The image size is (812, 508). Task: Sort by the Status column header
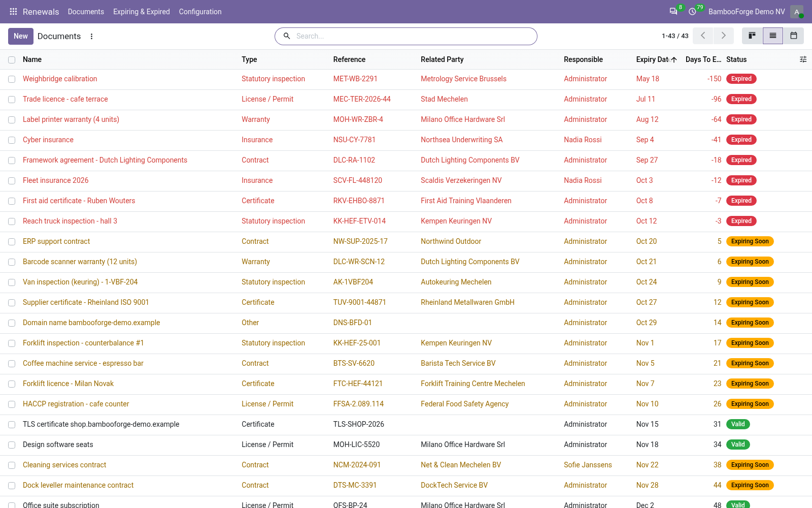736,59
